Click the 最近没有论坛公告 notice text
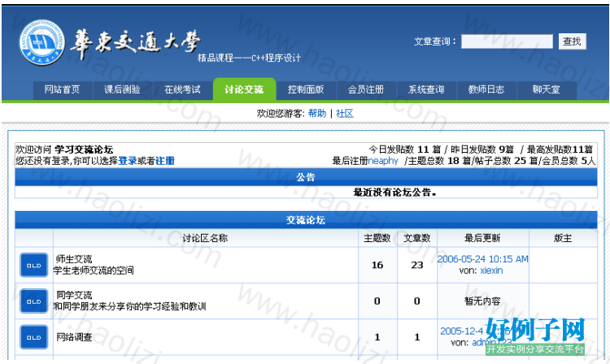This screenshot has height=364, width=610. click(x=394, y=193)
